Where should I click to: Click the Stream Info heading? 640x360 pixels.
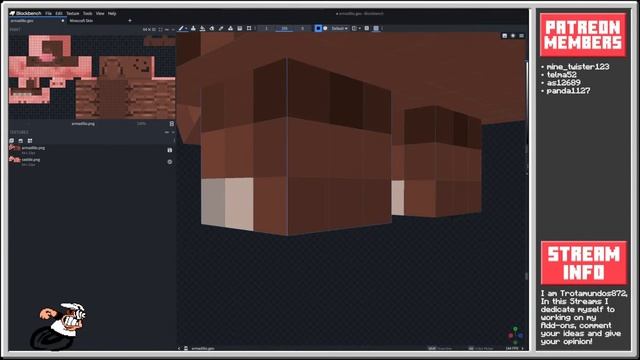click(584, 263)
